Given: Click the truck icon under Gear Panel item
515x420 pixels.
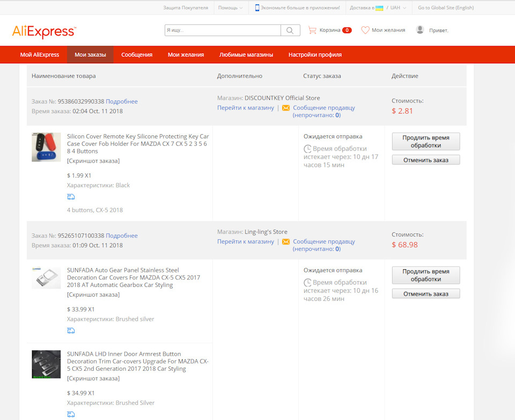Looking at the screenshot, I should point(71,330).
